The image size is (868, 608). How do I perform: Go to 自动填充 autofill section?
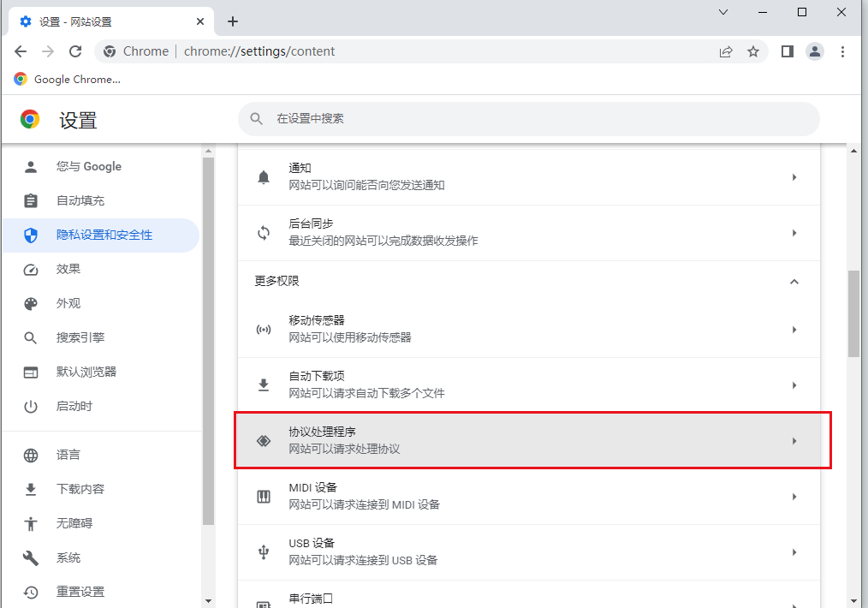click(x=80, y=200)
